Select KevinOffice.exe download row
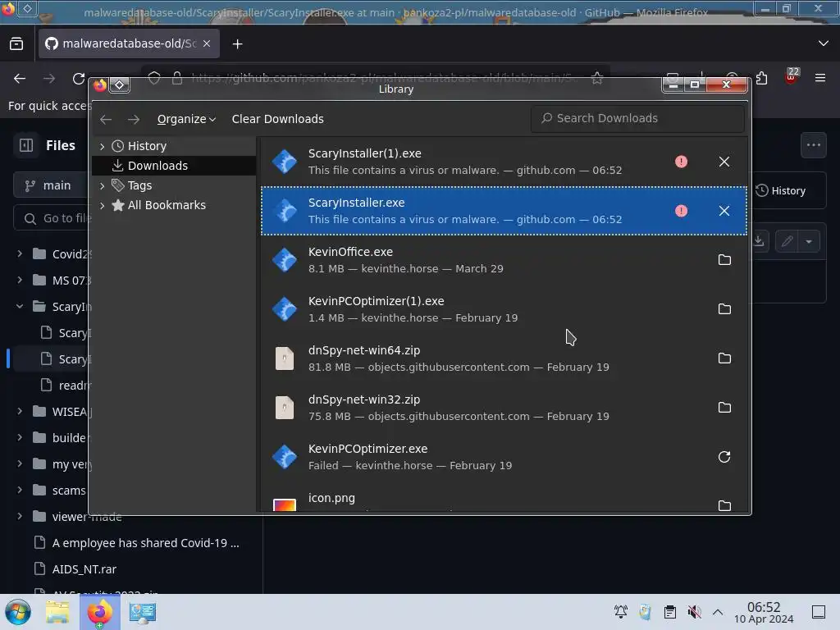 pos(504,260)
